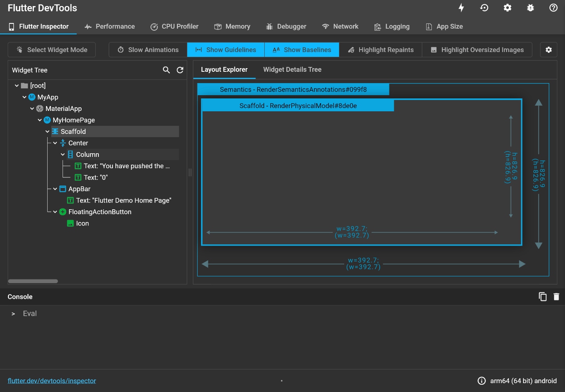Collapse the FloatingActionButton node chevron
565x392 pixels.
pos(55,212)
